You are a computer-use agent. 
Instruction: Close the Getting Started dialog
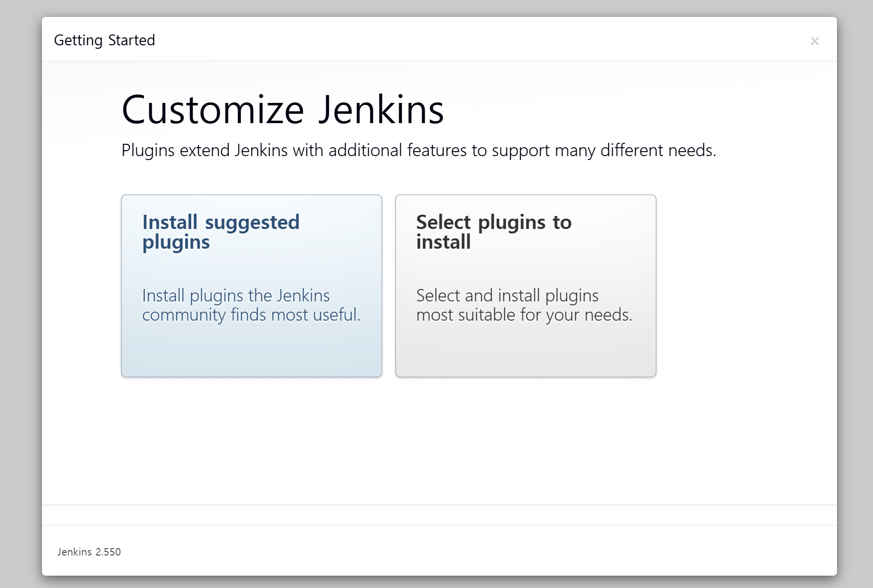[x=814, y=41]
